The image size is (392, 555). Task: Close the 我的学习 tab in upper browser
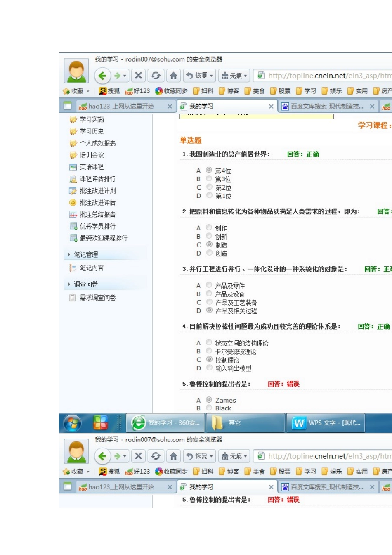(x=271, y=107)
